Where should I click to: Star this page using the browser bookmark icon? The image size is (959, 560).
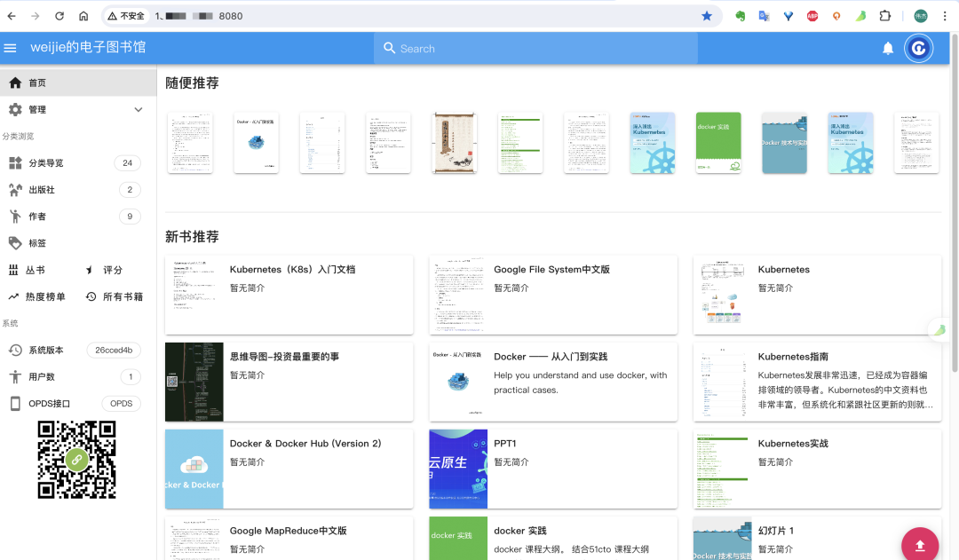point(707,15)
